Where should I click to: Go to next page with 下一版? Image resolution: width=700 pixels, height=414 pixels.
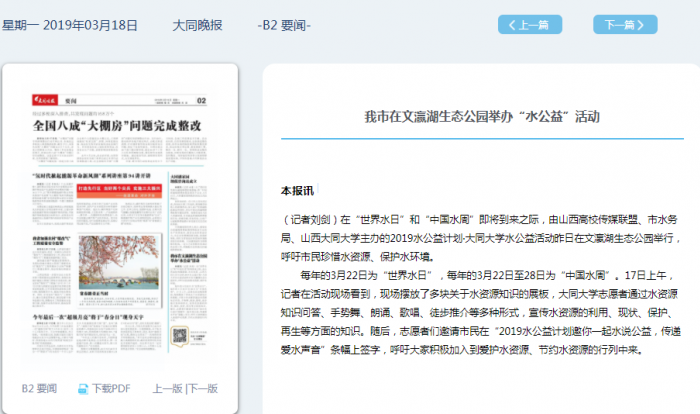tap(203, 388)
